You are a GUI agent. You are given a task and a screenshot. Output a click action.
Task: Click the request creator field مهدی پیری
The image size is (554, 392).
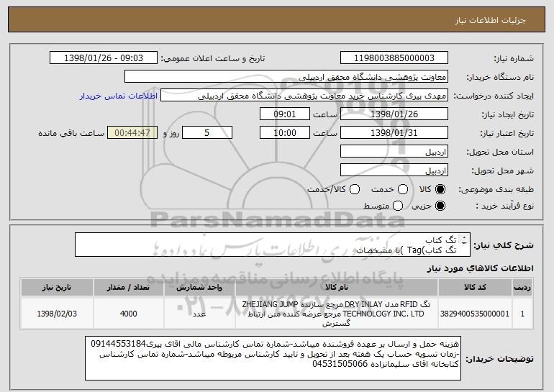pyautogui.click(x=304, y=96)
